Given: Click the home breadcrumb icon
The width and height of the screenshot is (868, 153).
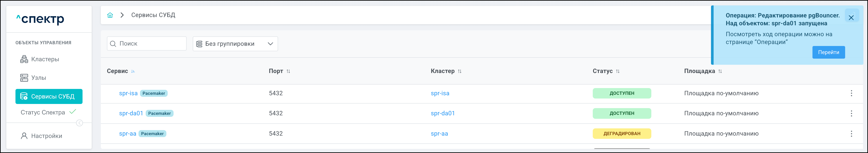Looking at the screenshot, I should point(110,15).
